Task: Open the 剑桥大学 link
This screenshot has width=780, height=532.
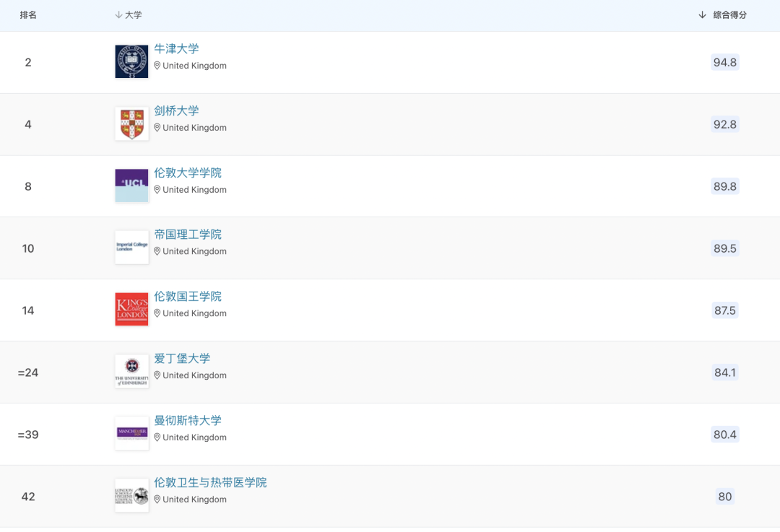Action: tap(176, 111)
